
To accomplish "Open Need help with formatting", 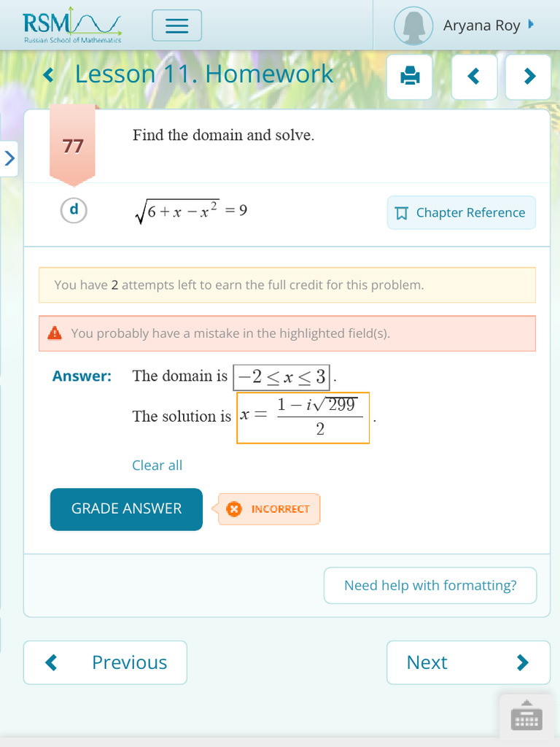I will click(x=430, y=585).
